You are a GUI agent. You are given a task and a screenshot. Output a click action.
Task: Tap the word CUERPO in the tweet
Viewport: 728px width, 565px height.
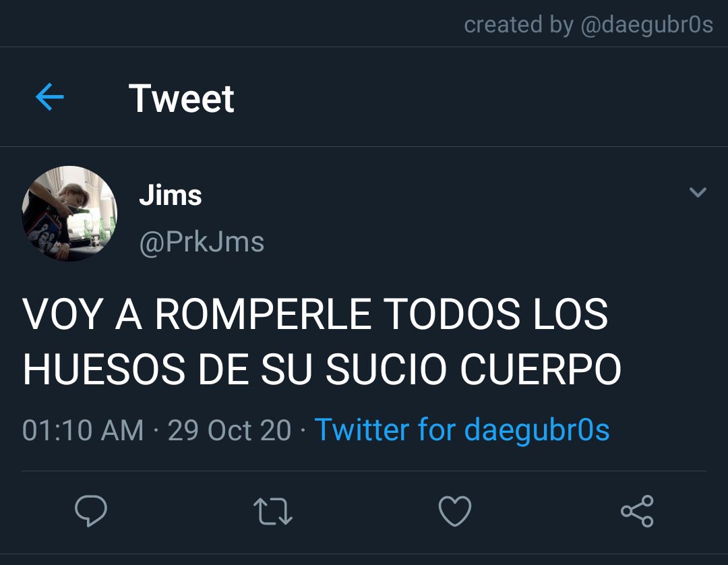pyautogui.click(x=541, y=369)
